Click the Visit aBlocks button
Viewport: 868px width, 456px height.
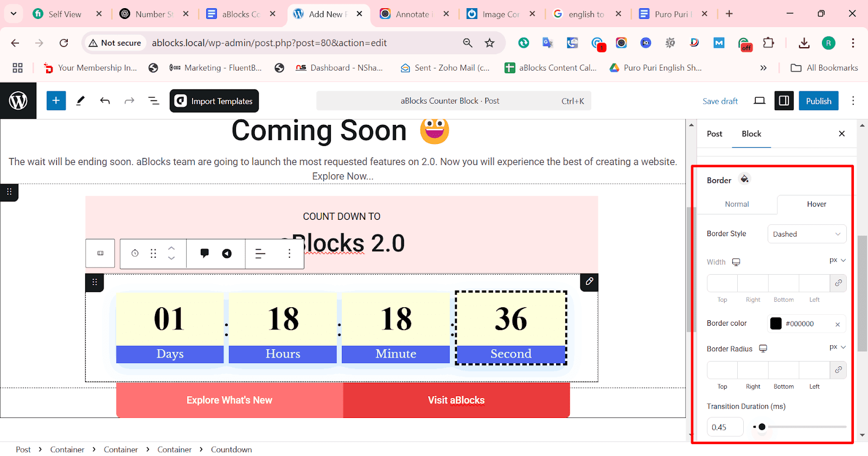456,400
